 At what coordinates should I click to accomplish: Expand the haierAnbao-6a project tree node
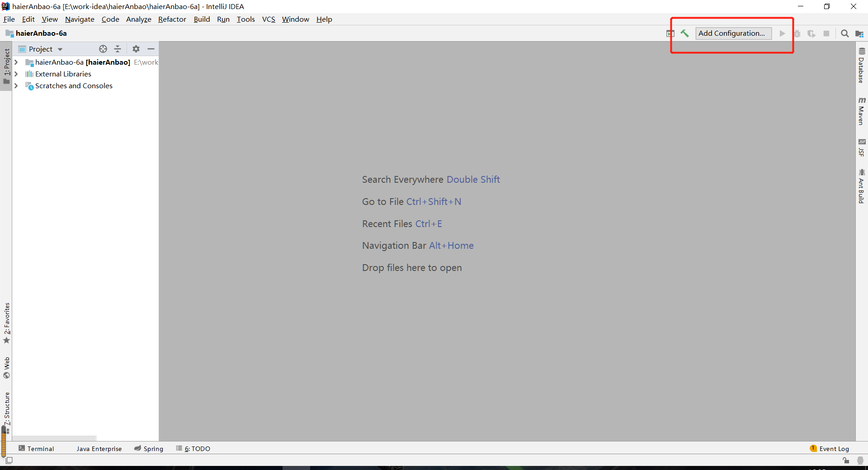16,62
